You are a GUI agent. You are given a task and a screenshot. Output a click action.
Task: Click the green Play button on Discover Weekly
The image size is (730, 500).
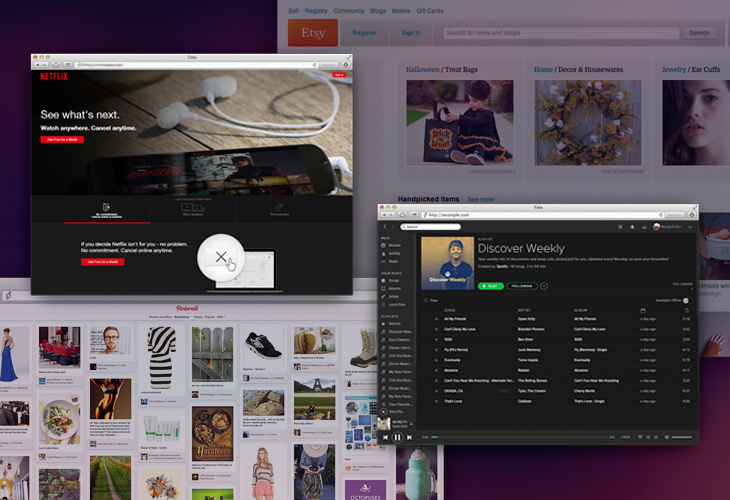tap(491, 286)
